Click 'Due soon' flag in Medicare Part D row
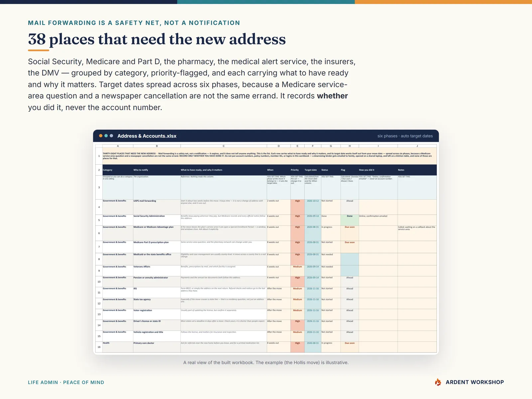This screenshot has height=399, width=532. [350, 247]
